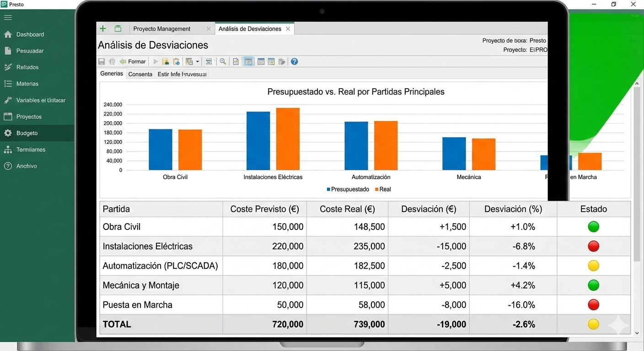Click the green status dot for Obra Civil
644x351 pixels.
pos(593,227)
